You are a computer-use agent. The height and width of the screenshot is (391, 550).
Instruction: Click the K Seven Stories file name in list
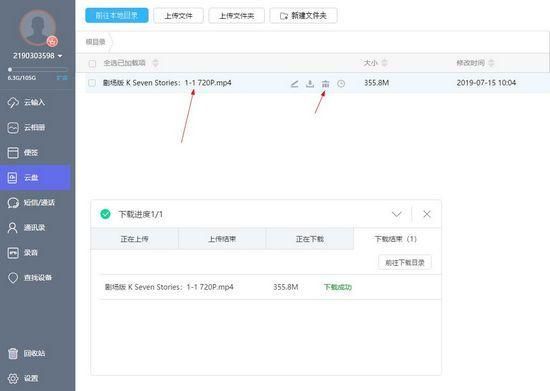pos(167,83)
